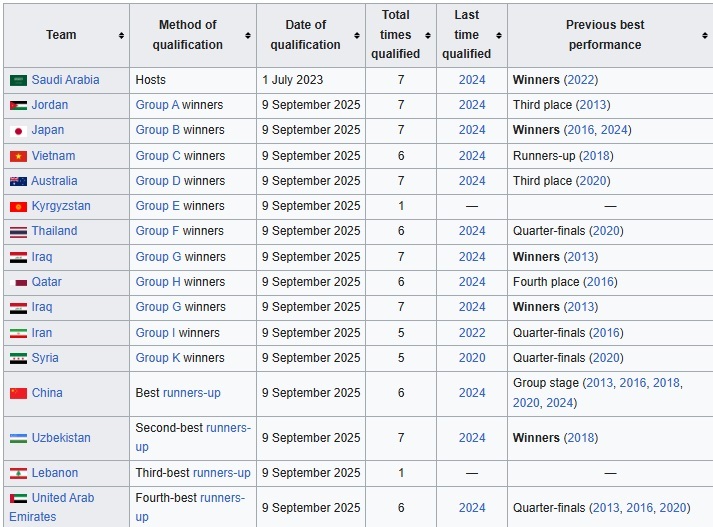
Task: Sort by Date of qualification column
Action: tap(357, 35)
